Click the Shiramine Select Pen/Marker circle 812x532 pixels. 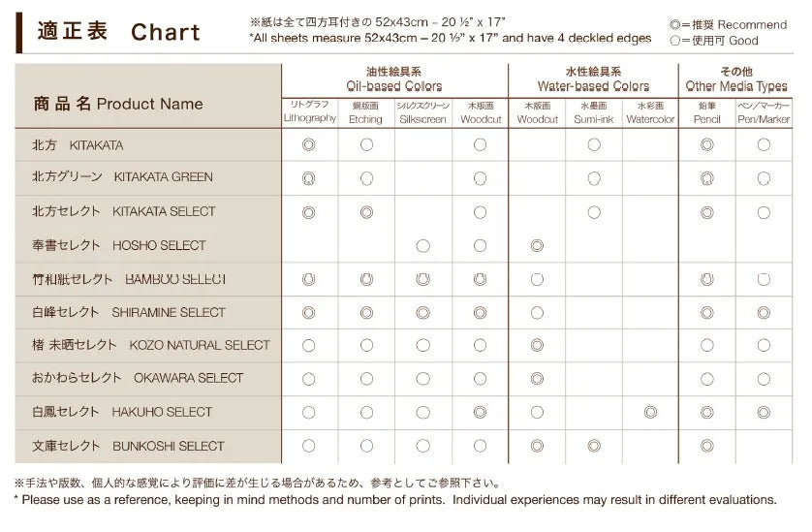point(764,312)
